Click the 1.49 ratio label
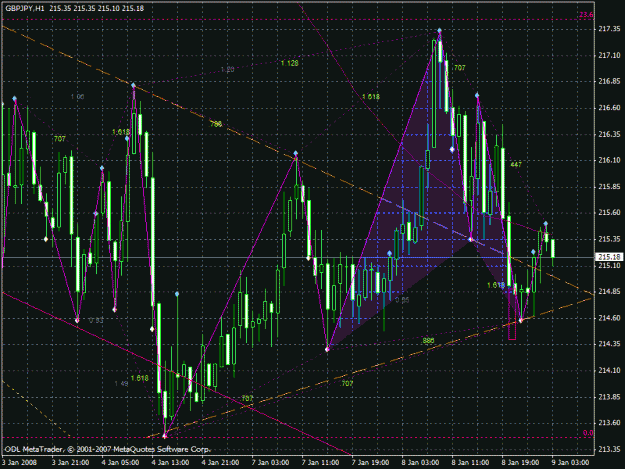This screenshot has height=469, width=625. (121, 383)
